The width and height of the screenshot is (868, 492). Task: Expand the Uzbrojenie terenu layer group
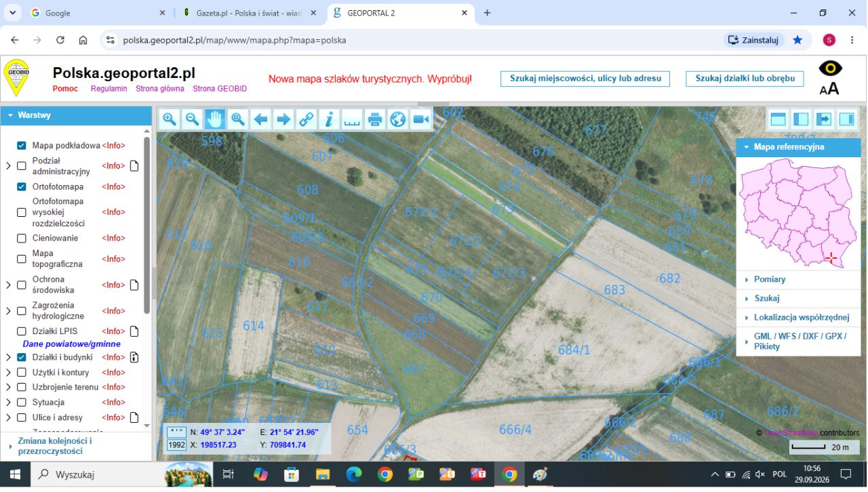(x=8, y=387)
